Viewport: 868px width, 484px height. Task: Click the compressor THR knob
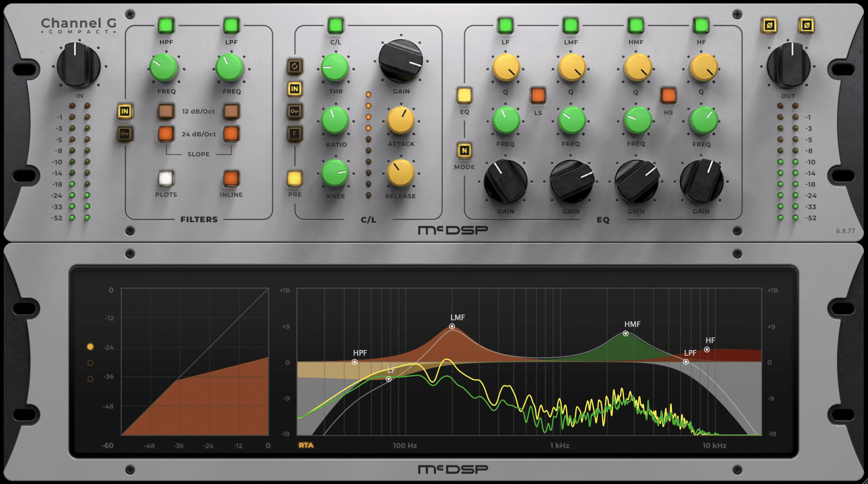[x=335, y=68]
